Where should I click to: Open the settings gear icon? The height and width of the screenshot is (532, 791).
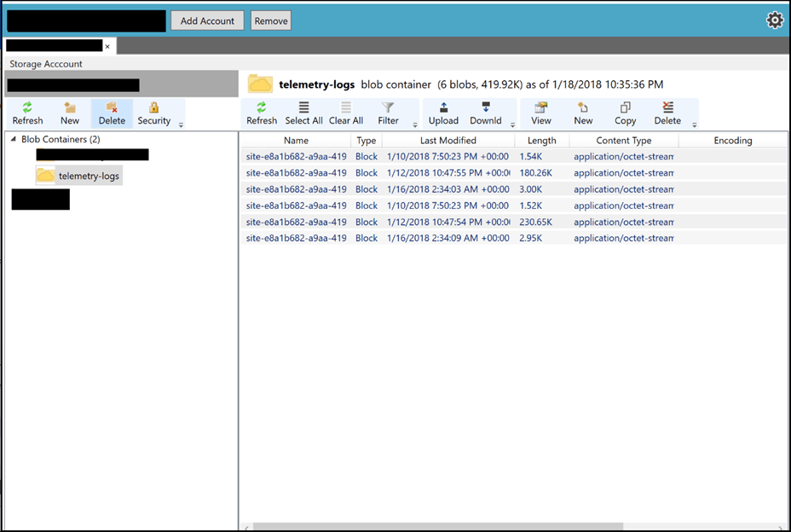coord(775,20)
